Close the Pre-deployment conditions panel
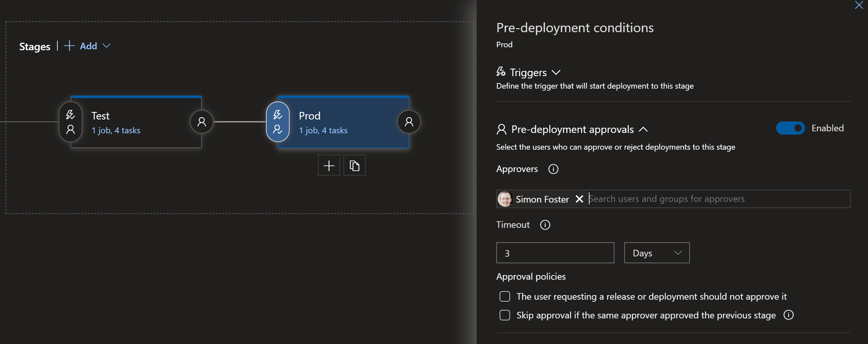 859,5
